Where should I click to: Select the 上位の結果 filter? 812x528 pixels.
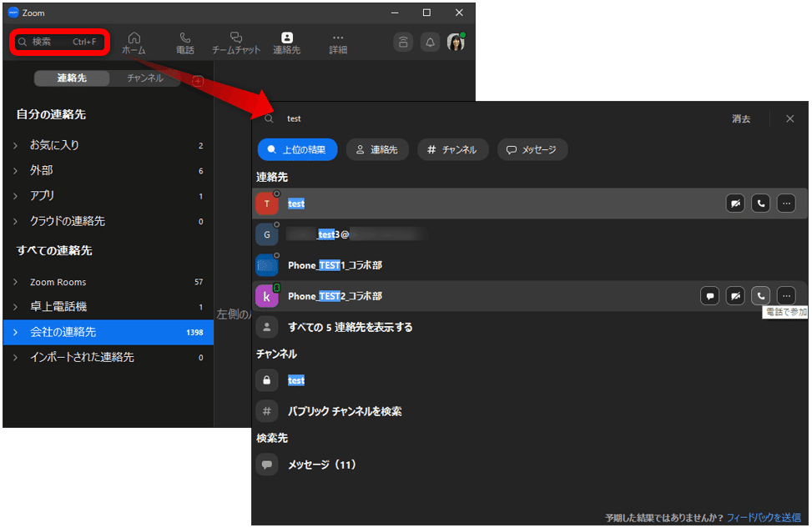(298, 149)
